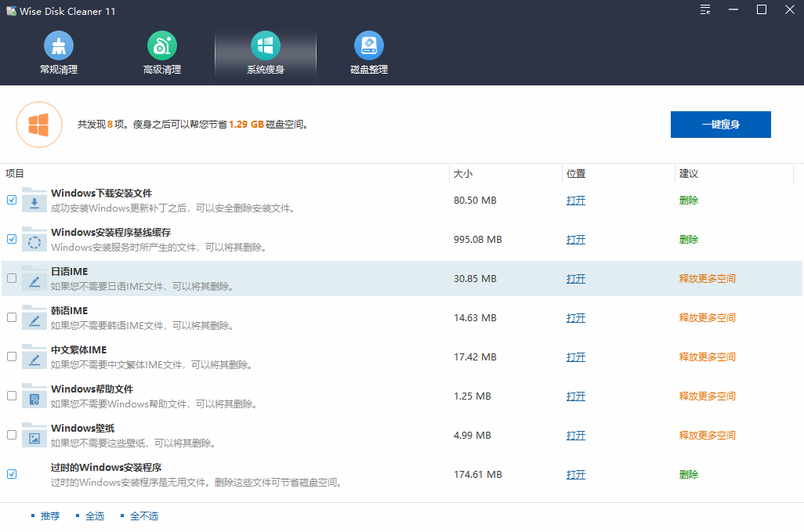804x532 pixels.
Task: Uncheck Windows下载安装文件 checkbox
Action: pyautogui.click(x=12, y=200)
